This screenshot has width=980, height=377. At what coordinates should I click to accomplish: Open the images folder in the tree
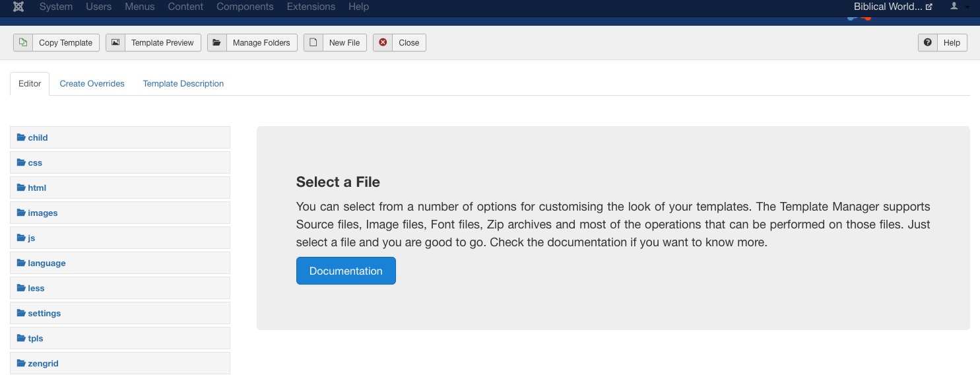pos(120,213)
